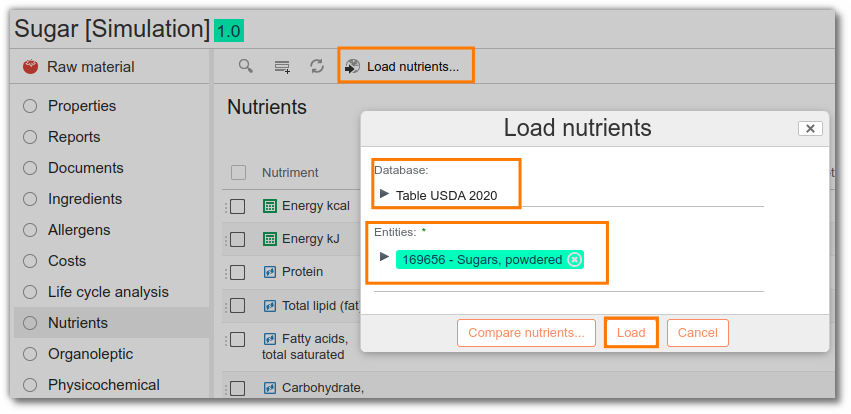Screen dimensions: 851x414
Task: Click the Protein formula icon
Action: (270, 272)
